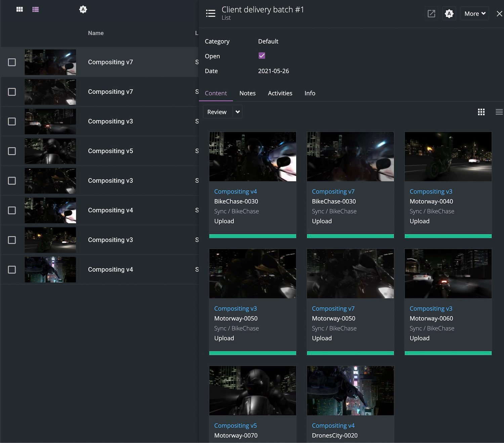Click green bar under BikeChase-0030 Compositing v4
Viewport: 504px width, 443px height.
point(253,236)
